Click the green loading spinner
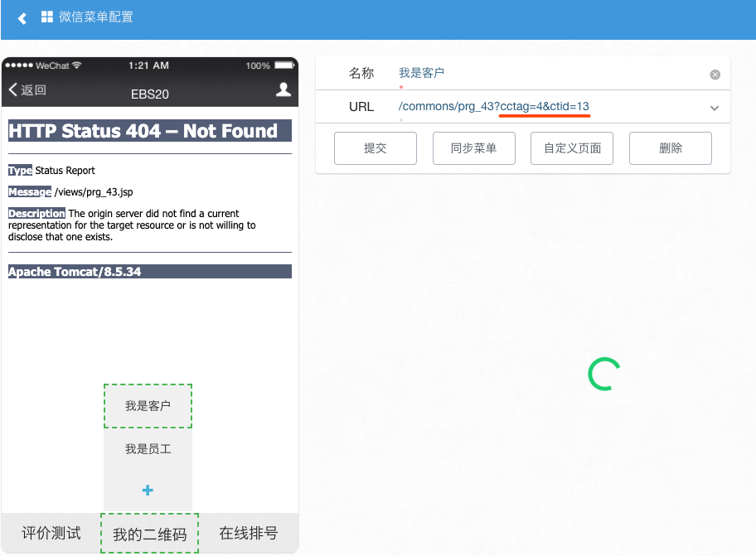Image resolution: width=756 pixels, height=556 pixels. 604,374
